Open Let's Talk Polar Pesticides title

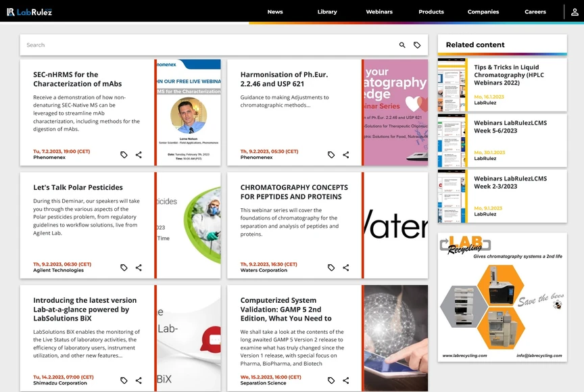78,188
